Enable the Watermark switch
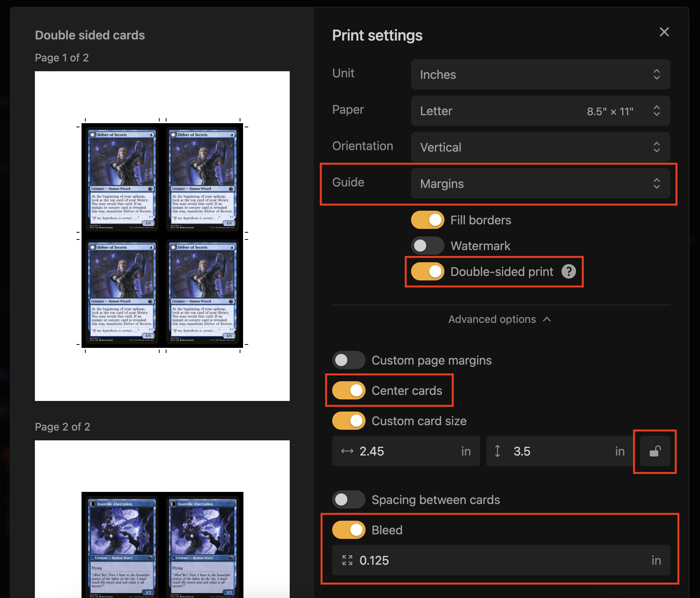The image size is (700, 598). coord(428,246)
